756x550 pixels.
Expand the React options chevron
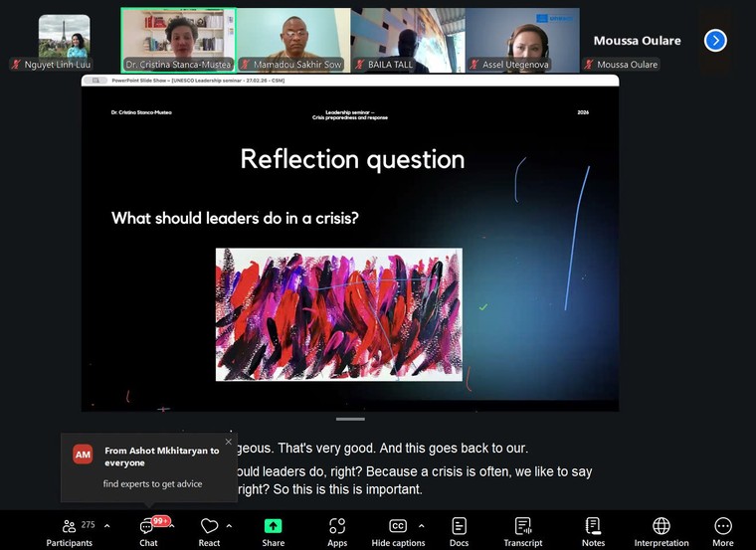[x=229, y=526]
